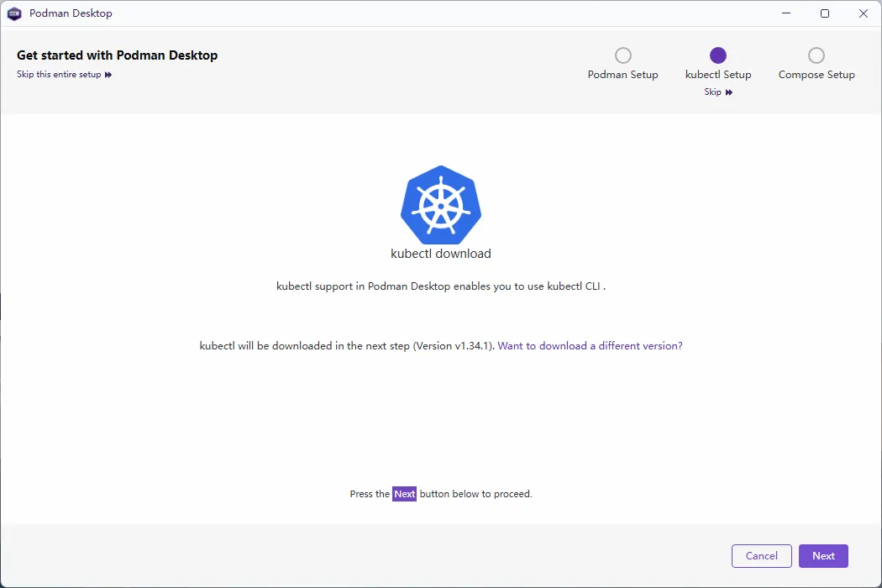This screenshot has width=882, height=588.
Task: Open a different kubectl version selection
Action: click(591, 345)
